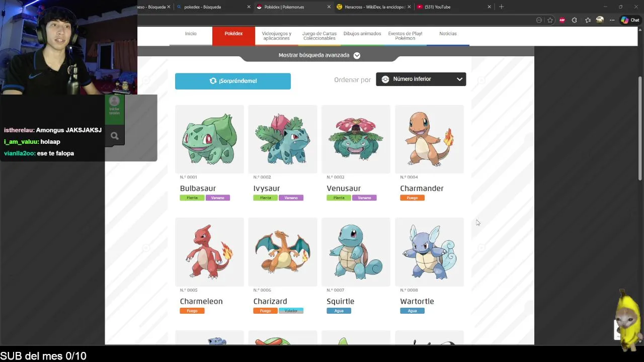
Task: Click the ABP ad blocker extension icon
Action: coord(562,20)
